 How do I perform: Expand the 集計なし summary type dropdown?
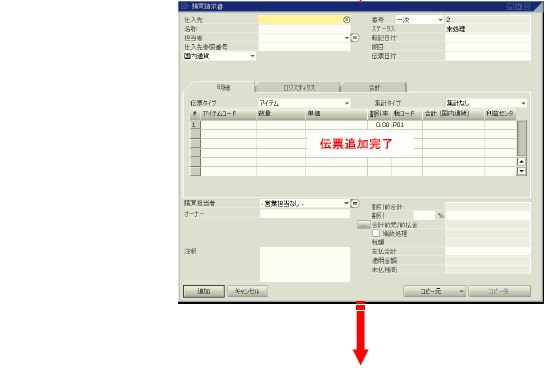[486, 103]
